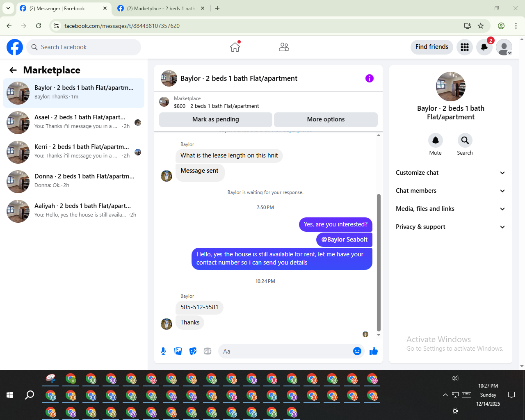Open the Friends icon in top navigation
525x420 pixels.
[x=284, y=47]
